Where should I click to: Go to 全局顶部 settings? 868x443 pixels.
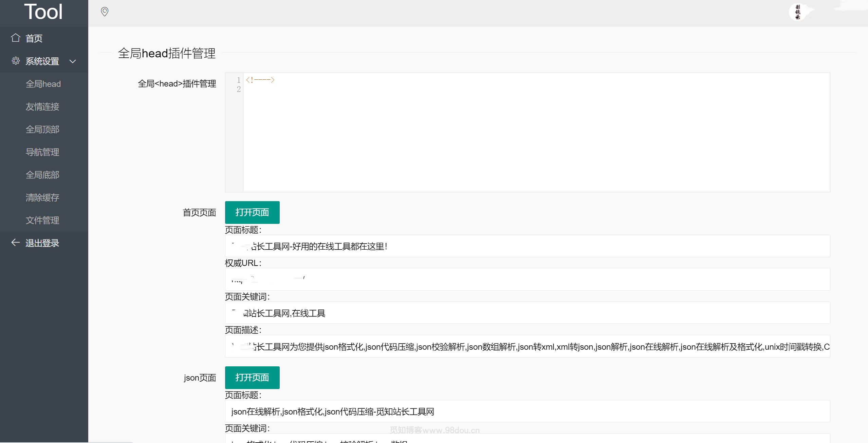[42, 129]
